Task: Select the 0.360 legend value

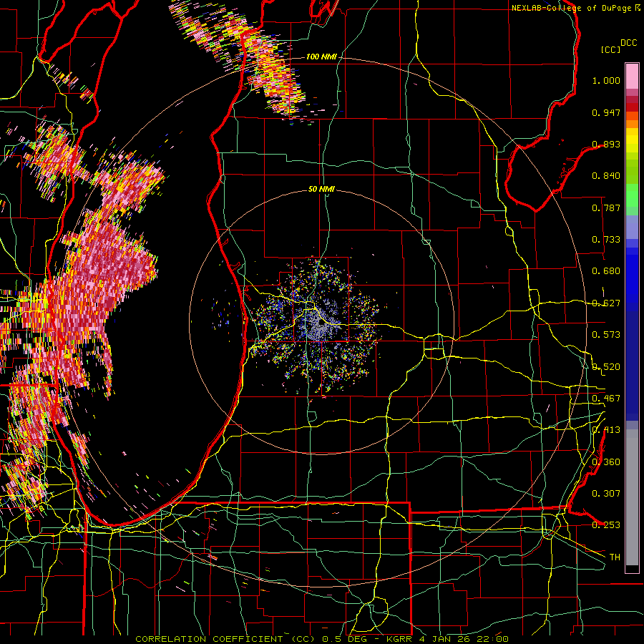Action: coord(606,462)
